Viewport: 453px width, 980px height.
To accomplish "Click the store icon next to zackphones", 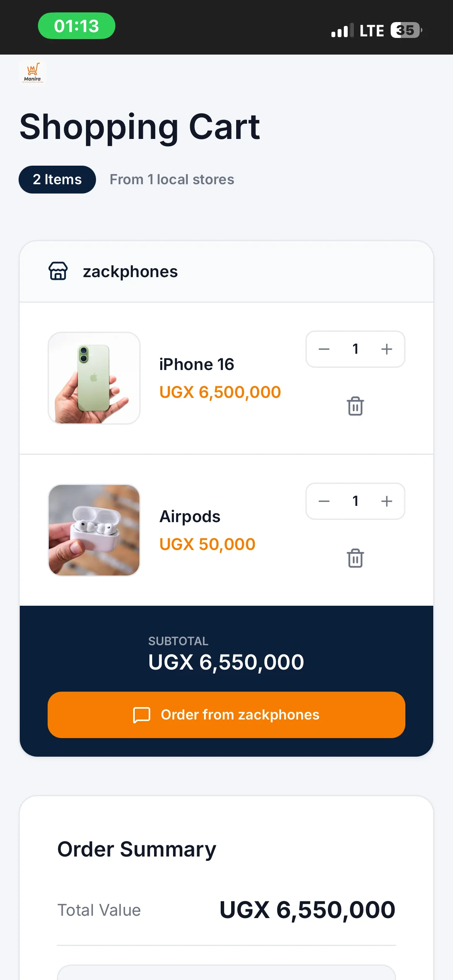I will click(58, 272).
